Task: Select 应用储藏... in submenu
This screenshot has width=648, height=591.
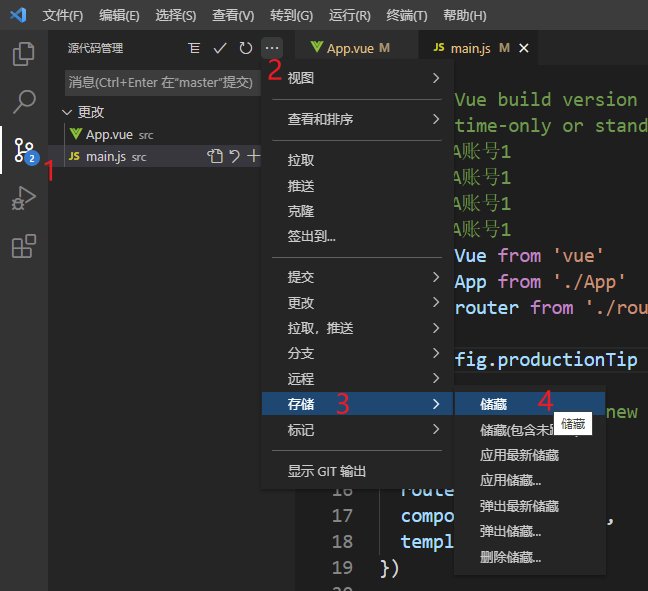Action: click(x=530, y=480)
